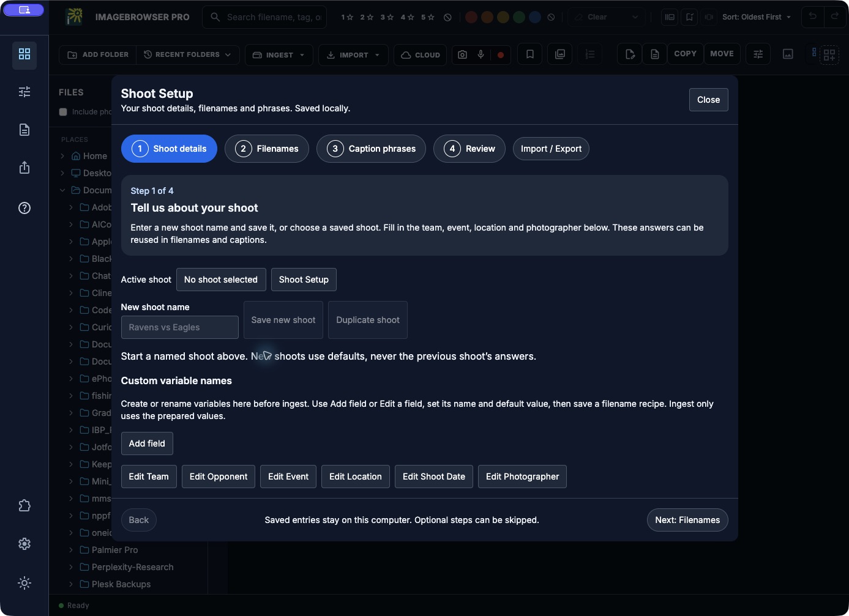The height and width of the screenshot is (616, 849).
Task: Click the redo arrow in top bar
Action: pos(835,17)
